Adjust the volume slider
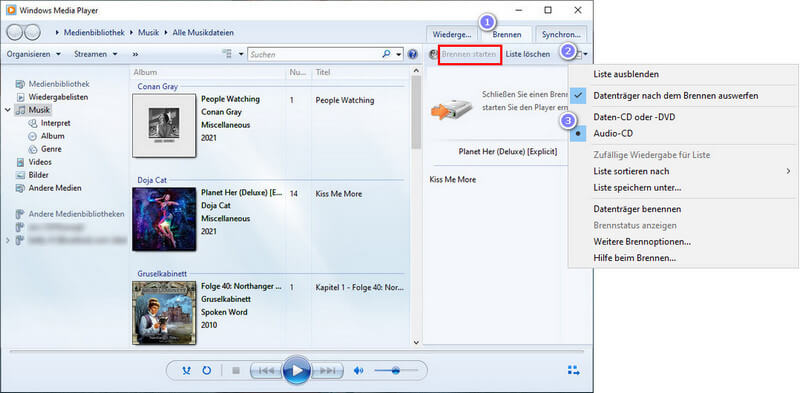This screenshot has height=393, width=800. pos(396,371)
